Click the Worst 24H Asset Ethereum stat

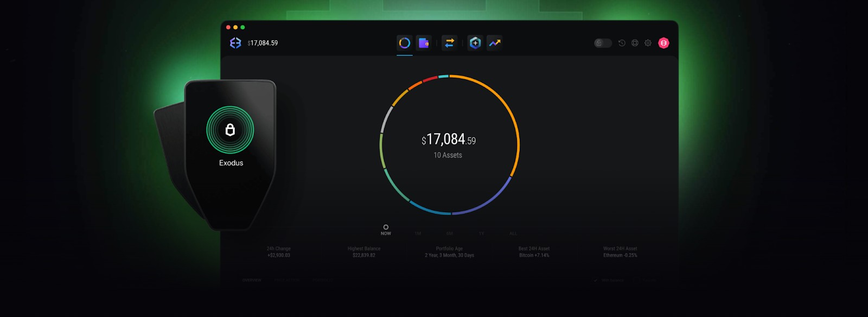tap(620, 252)
